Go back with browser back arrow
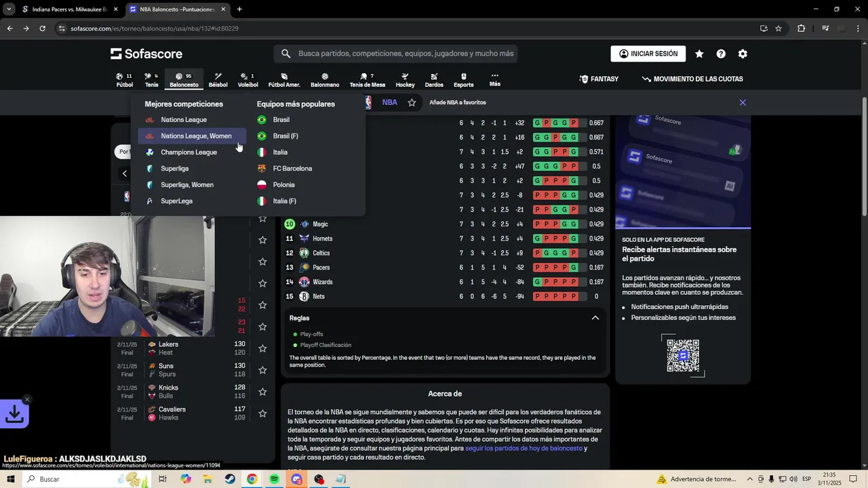The height and width of the screenshot is (488, 868). (9, 28)
